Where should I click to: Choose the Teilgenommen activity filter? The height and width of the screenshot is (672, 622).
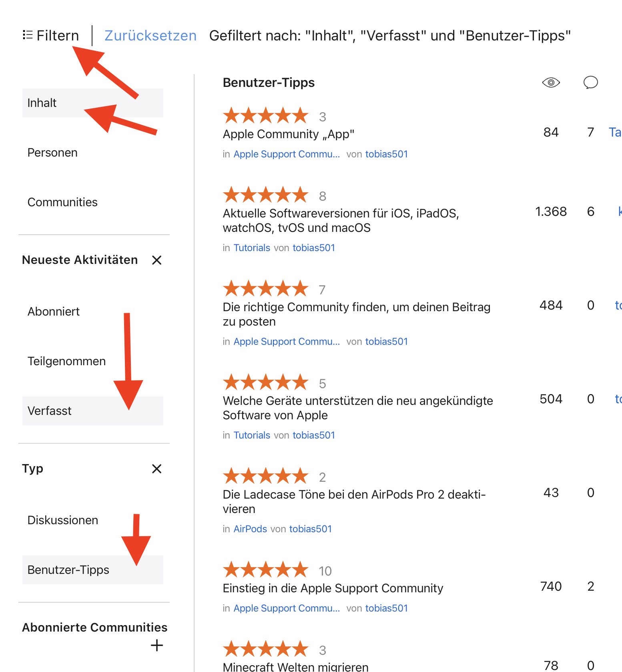[66, 361]
